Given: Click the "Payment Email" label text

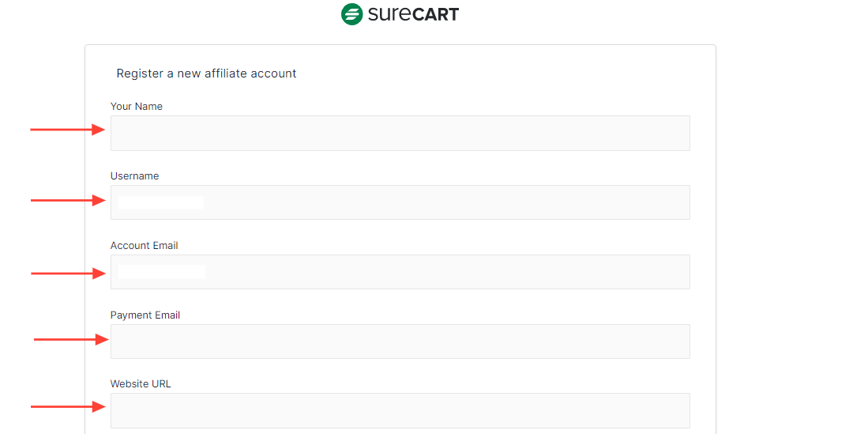Looking at the screenshot, I should coord(145,315).
